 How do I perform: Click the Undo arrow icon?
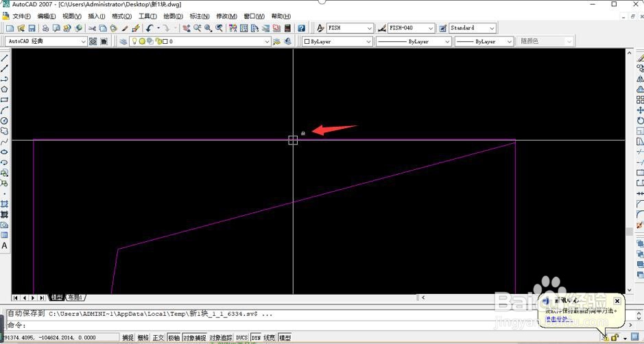(x=150, y=28)
